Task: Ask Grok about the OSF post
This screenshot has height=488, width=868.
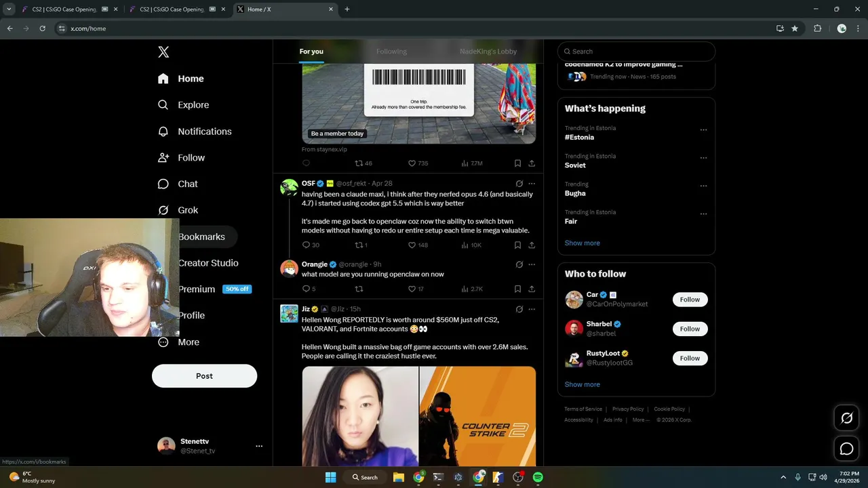Action: [519, 184]
